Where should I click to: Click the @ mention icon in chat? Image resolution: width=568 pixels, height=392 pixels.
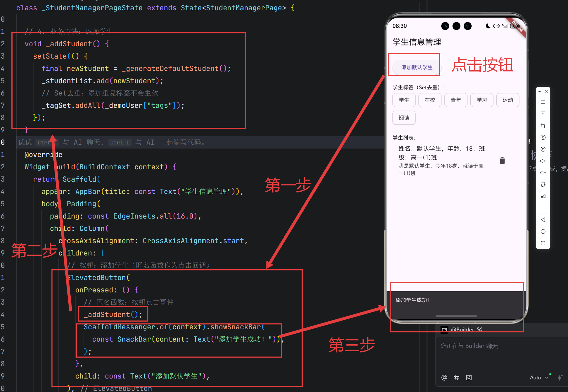click(x=444, y=378)
